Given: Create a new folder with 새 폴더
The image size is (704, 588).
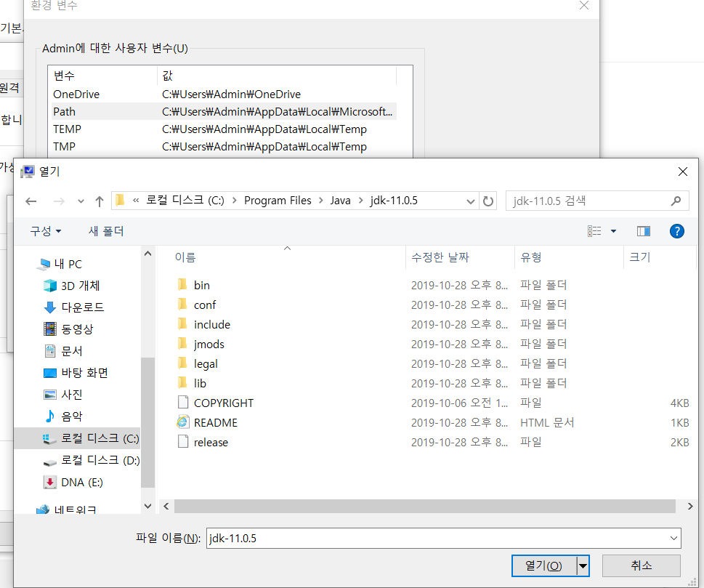Looking at the screenshot, I should click(x=106, y=231).
